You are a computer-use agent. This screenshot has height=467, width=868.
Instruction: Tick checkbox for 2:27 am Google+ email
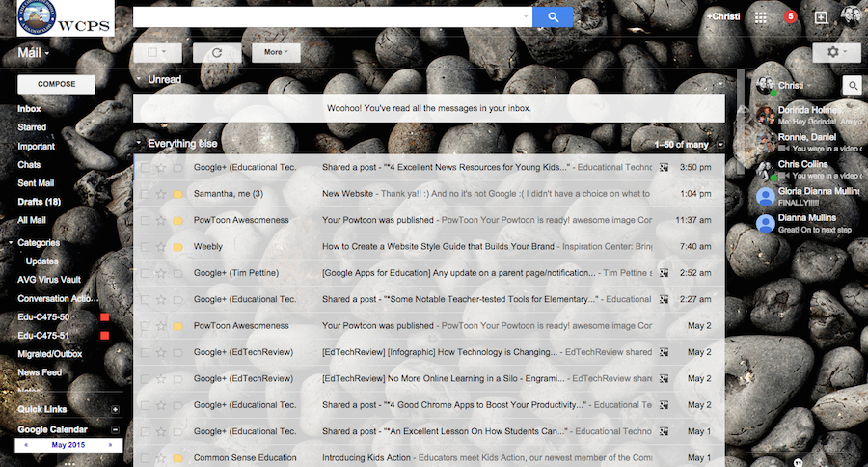click(145, 300)
